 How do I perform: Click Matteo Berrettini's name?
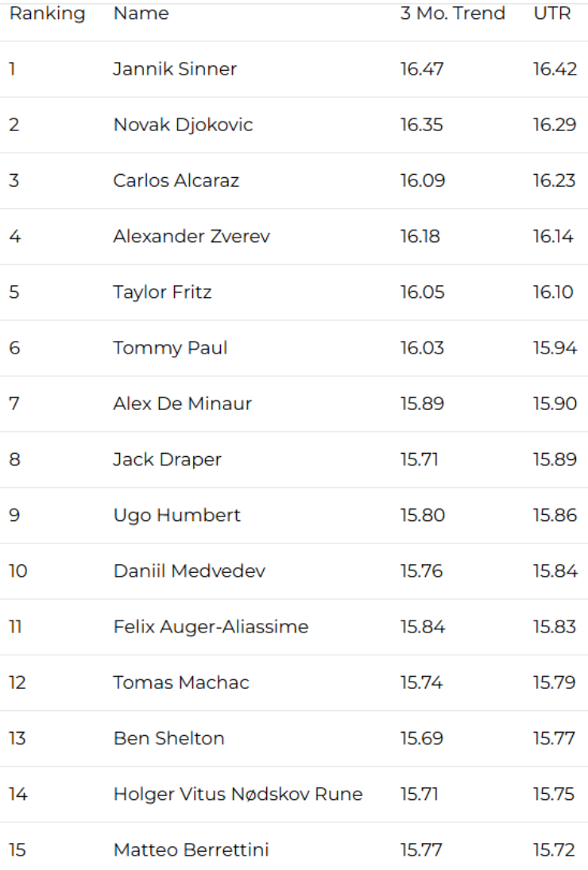[191, 850]
